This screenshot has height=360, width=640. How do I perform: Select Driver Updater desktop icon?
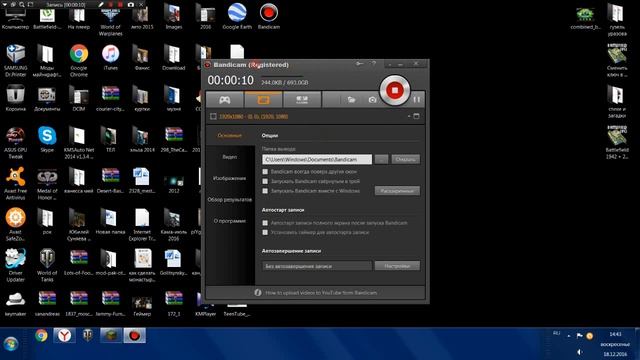pos(16,265)
